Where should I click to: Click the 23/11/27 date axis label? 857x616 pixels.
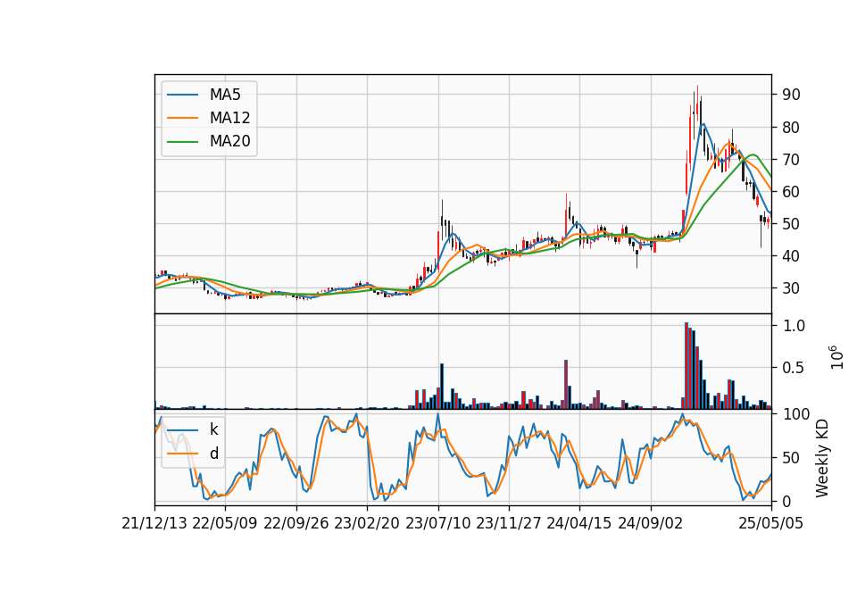point(509,523)
